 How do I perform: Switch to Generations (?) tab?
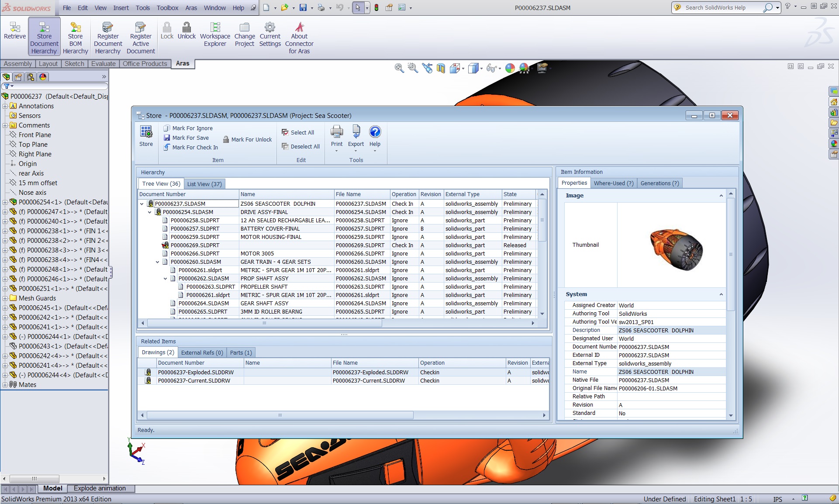coord(659,183)
